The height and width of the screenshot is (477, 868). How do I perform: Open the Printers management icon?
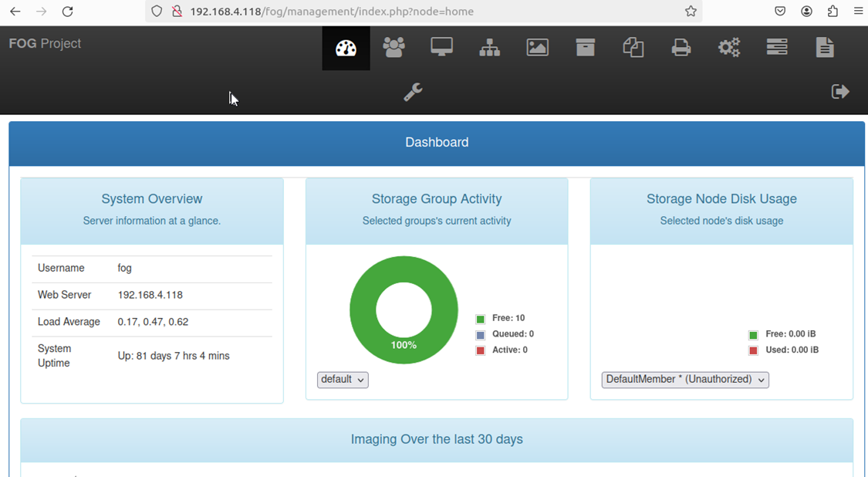coord(681,48)
